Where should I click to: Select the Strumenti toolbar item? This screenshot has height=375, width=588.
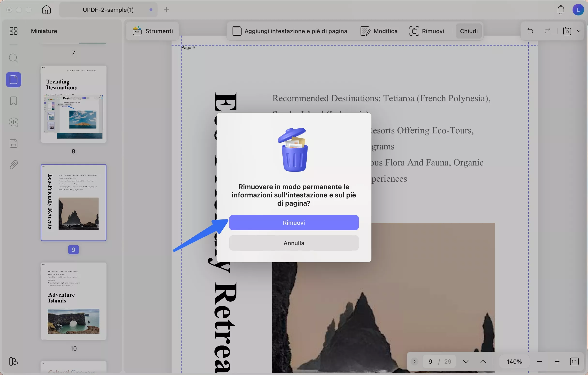tap(152, 31)
